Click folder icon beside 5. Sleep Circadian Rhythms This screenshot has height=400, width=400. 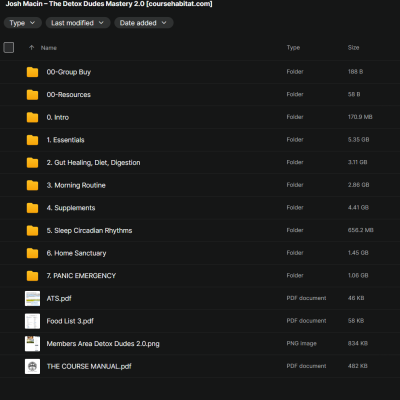(x=32, y=231)
